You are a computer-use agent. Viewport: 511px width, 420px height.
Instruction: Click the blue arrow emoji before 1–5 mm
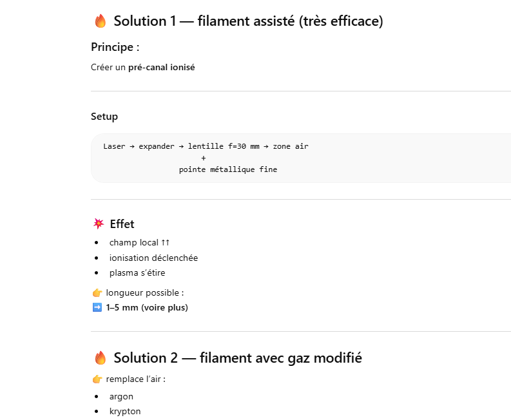point(97,307)
